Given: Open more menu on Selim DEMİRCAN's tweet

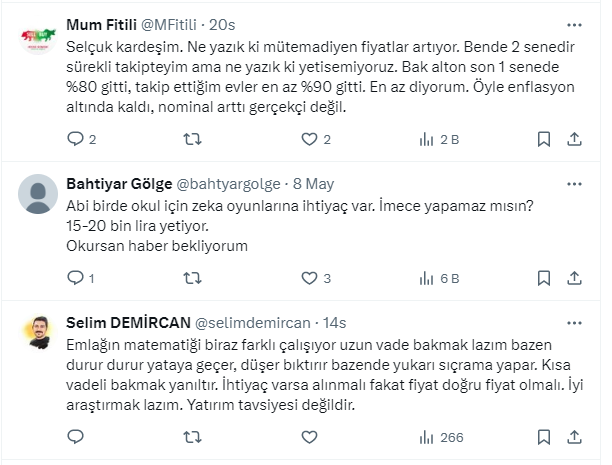Looking at the screenshot, I should point(574,323).
